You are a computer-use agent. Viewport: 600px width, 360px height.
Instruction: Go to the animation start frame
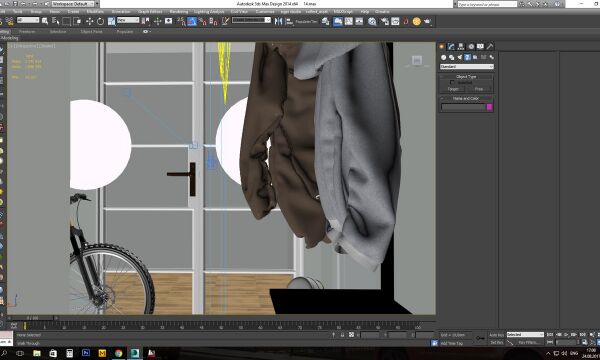coord(550,335)
